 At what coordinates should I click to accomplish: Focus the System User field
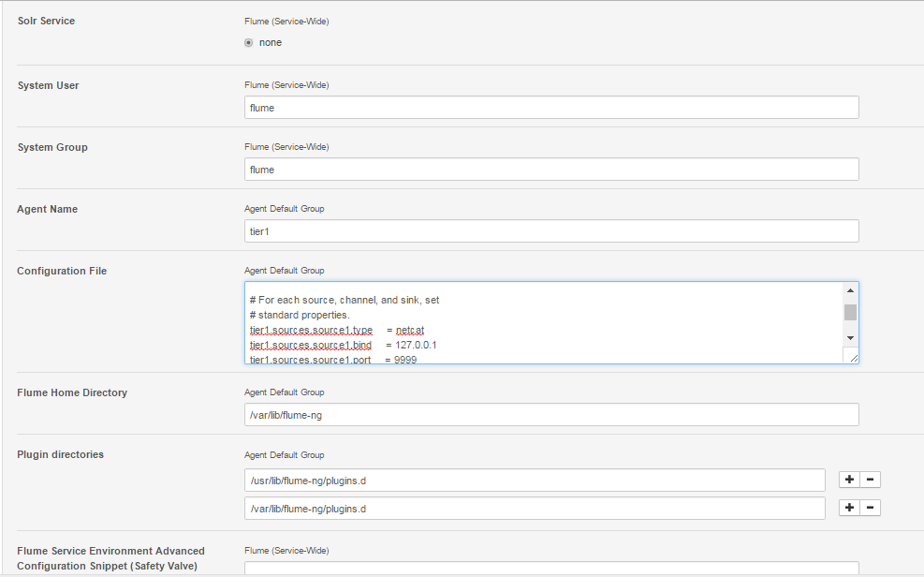(x=550, y=108)
